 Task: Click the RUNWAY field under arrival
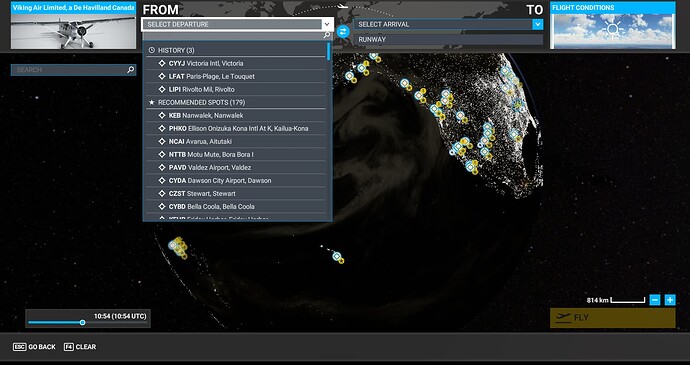[448, 39]
